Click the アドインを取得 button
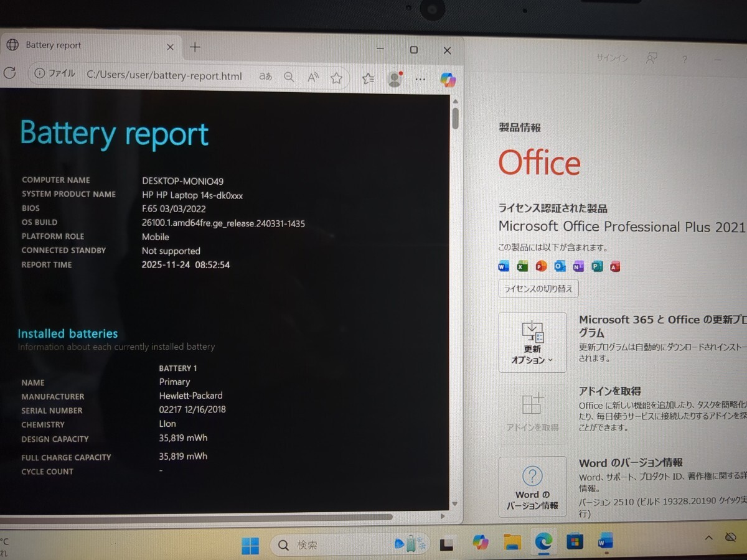This screenshot has height=560, width=747. pyautogui.click(x=532, y=411)
